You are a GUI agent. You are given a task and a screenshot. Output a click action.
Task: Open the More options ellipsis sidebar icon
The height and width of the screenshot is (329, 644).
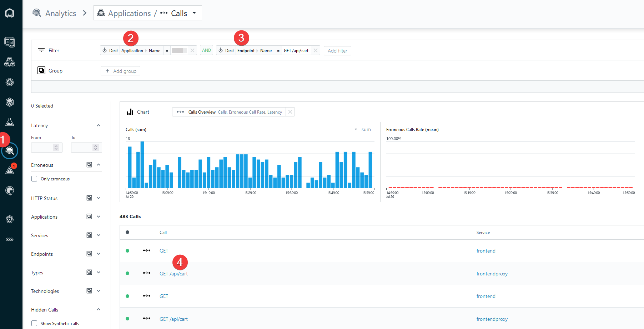(x=10, y=239)
